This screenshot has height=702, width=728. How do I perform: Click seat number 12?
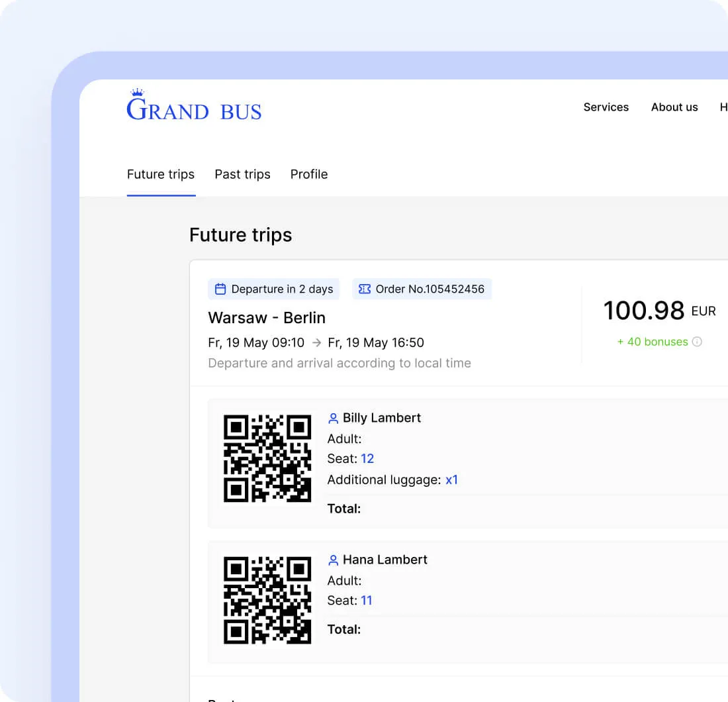pyautogui.click(x=367, y=459)
